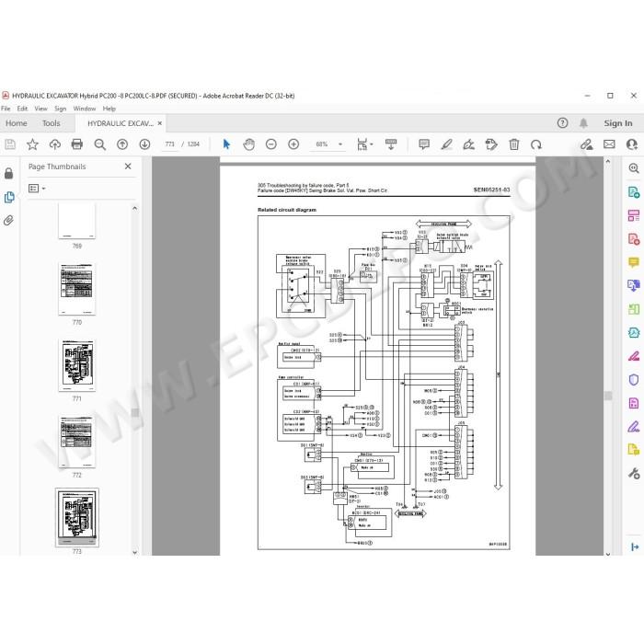
Task: Open the File menu
Action: click(x=6, y=109)
